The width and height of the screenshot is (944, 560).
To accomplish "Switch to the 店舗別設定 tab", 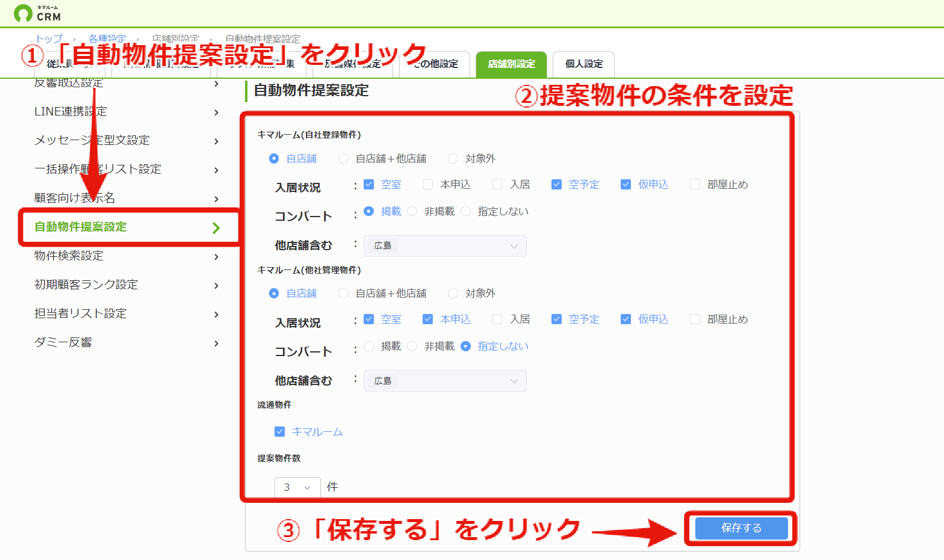I will [511, 64].
